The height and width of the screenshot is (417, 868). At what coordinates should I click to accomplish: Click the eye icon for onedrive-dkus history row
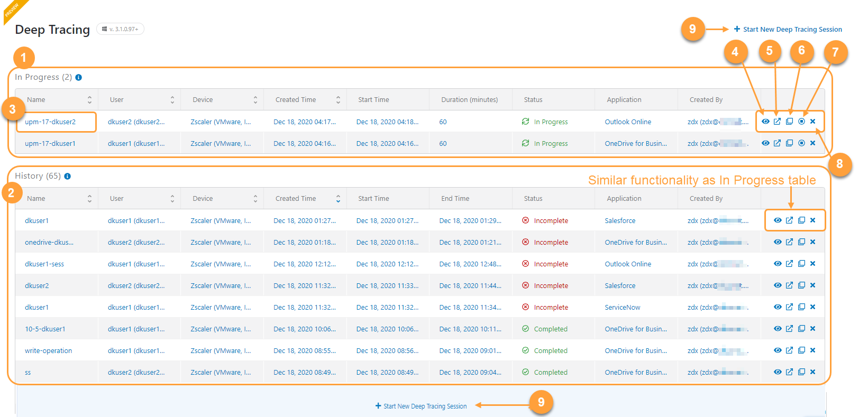(778, 242)
